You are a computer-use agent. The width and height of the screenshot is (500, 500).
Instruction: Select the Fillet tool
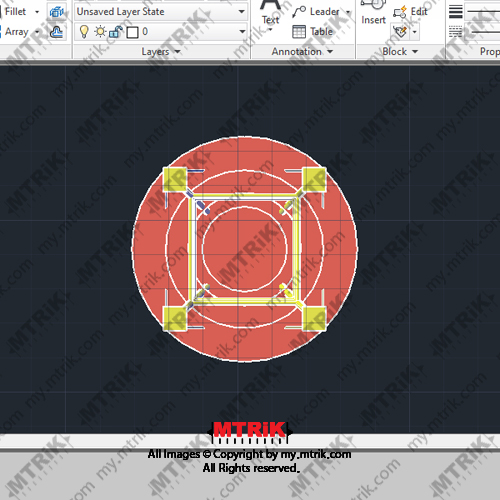[15, 12]
